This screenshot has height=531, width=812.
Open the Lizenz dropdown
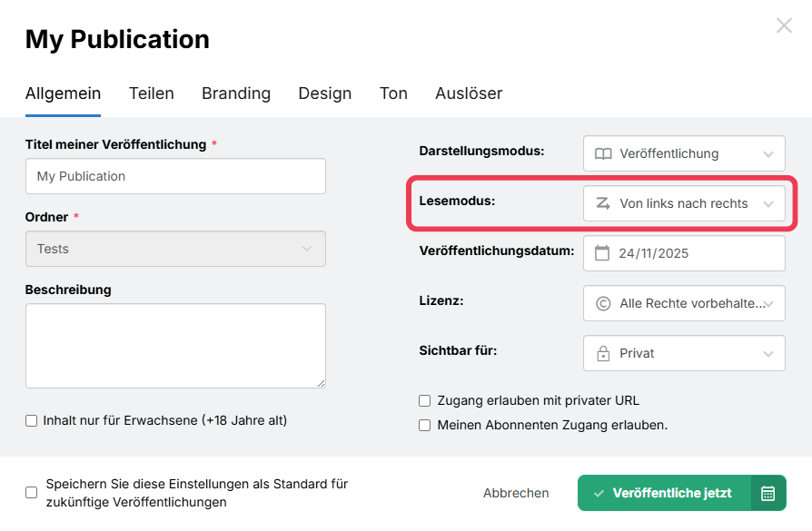tap(684, 303)
